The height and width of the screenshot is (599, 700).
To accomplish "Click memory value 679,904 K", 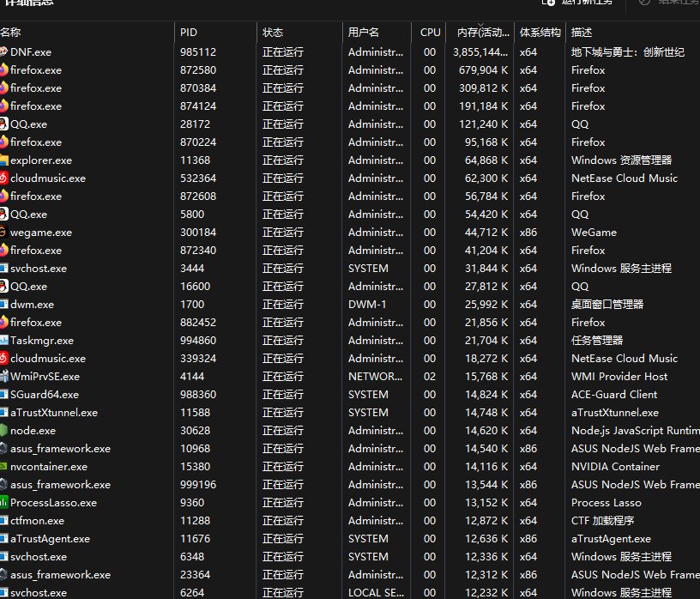I will [483, 70].
